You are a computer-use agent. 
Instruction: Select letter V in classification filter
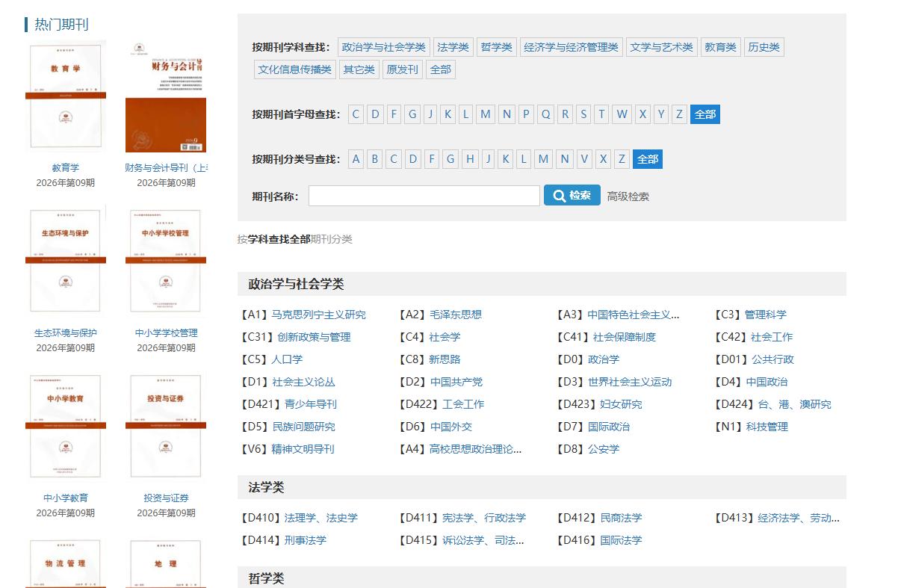click(x=584, y=159)
